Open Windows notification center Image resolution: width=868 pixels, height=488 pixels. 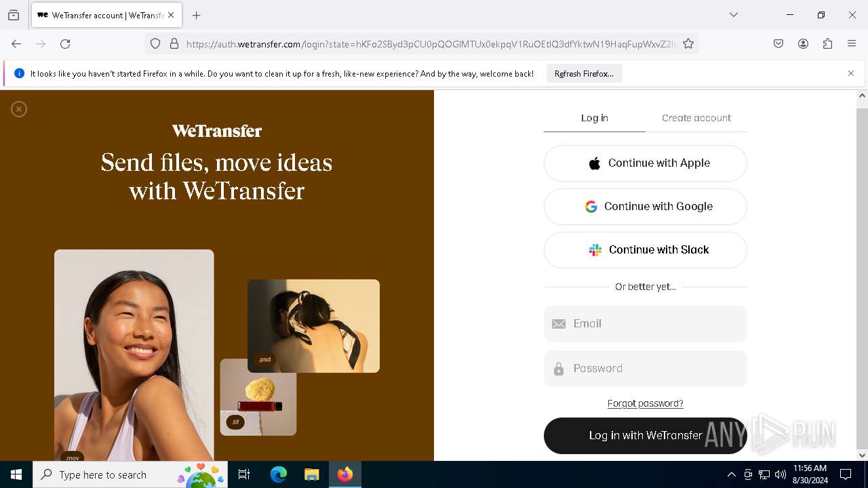[x=846, y=474]
